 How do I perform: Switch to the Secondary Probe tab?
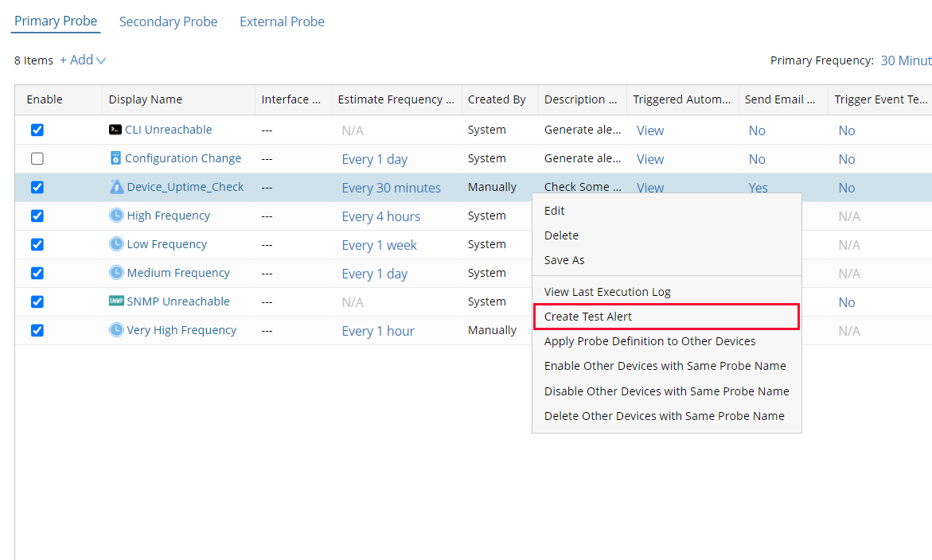(168, 21)
